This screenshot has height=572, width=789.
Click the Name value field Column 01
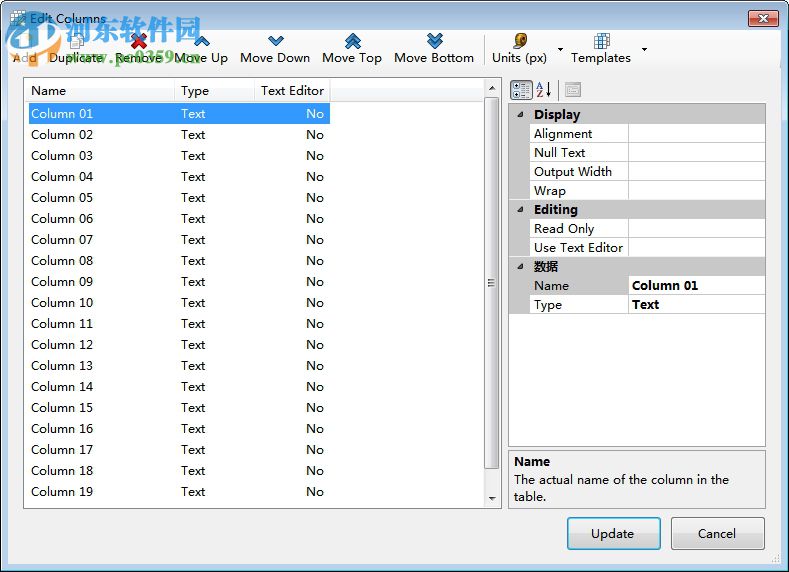696,285
